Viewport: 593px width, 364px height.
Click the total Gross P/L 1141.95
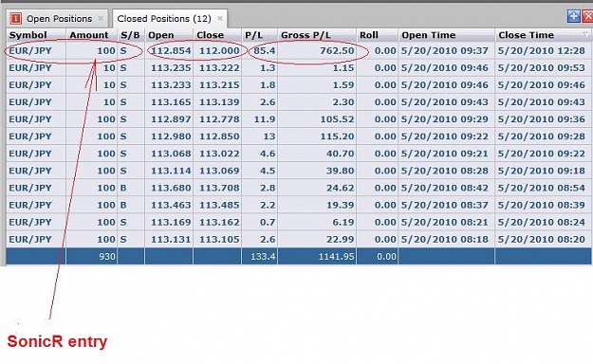point(336,257)
